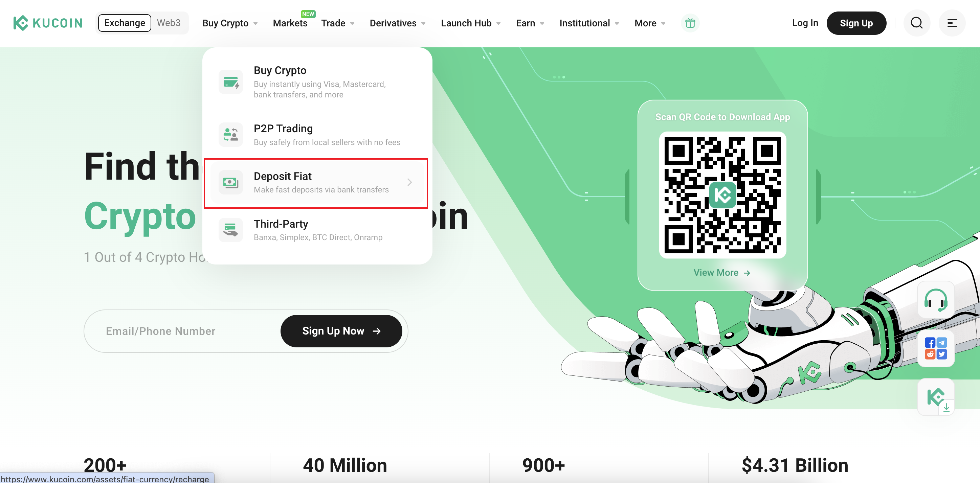980x483 pixels.
Task: Click the Buy Crypto card icon
Action: coord(230,82)
